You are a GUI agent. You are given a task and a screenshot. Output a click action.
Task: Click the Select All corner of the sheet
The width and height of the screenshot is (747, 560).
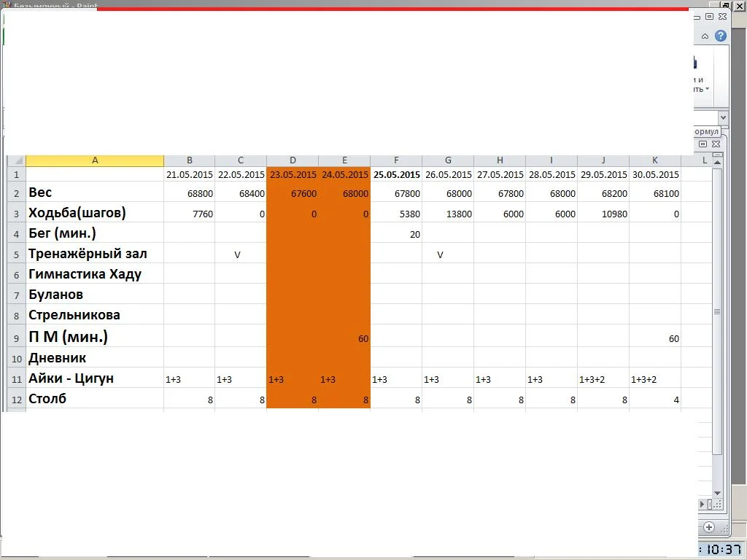click(16, 160)
